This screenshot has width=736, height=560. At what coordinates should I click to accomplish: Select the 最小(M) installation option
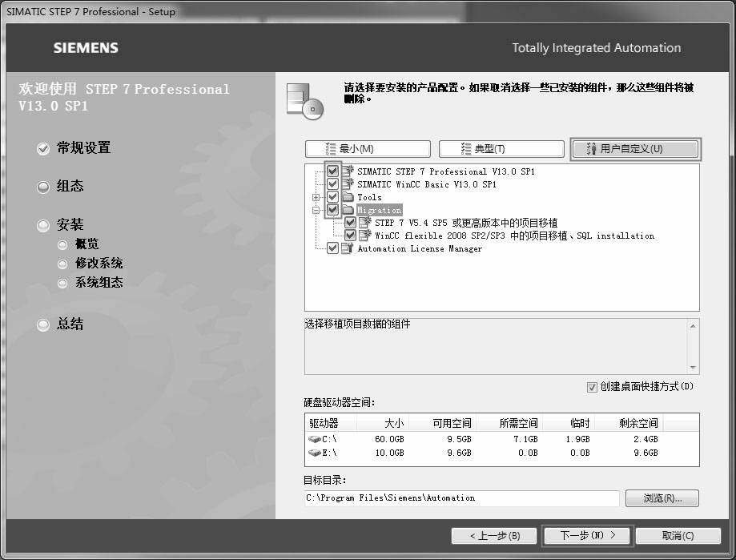point(368,149)
